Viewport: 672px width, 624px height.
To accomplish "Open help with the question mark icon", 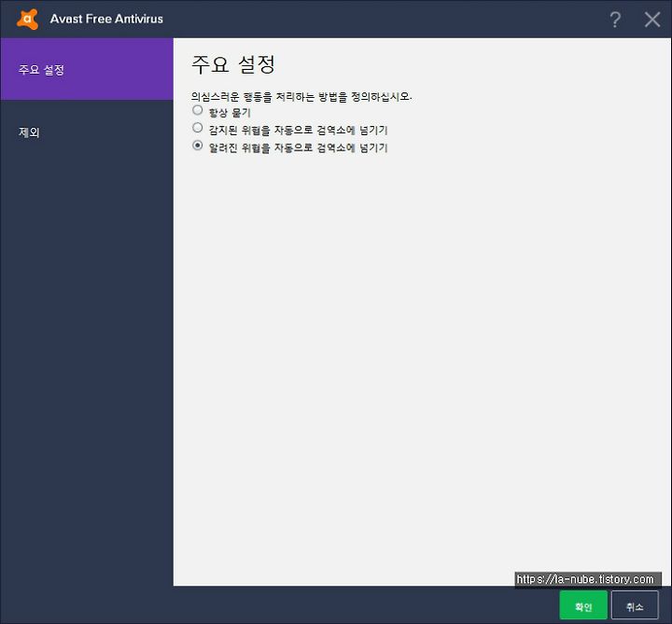I will pyautogui.click(x=615, y=20).
